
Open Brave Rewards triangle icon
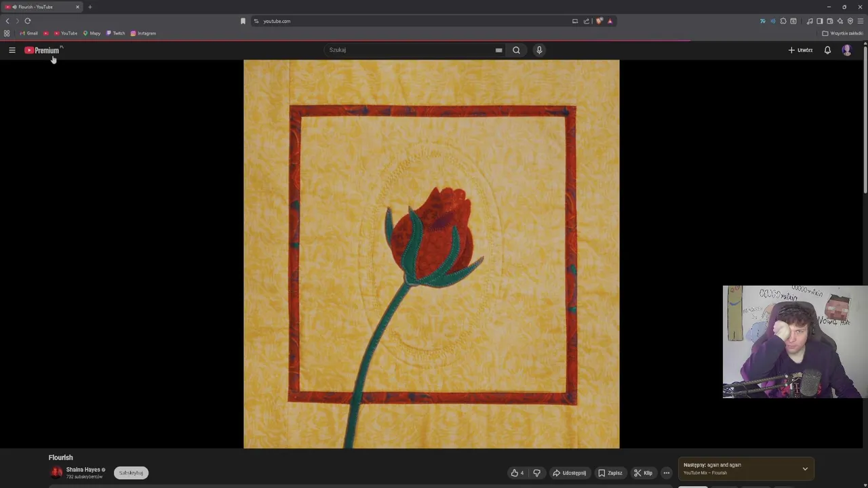pyautogui.click(x=610, y=21)
